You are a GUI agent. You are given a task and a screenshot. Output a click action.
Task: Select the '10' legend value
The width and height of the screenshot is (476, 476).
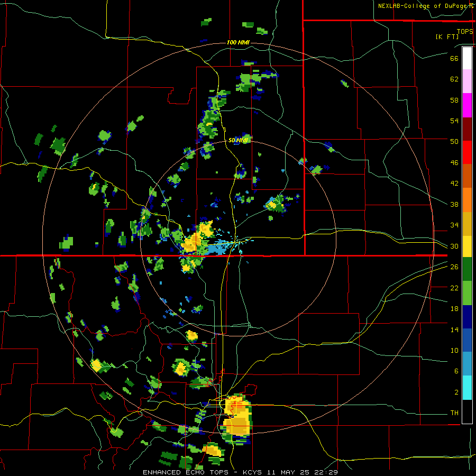tap(454, 350)
